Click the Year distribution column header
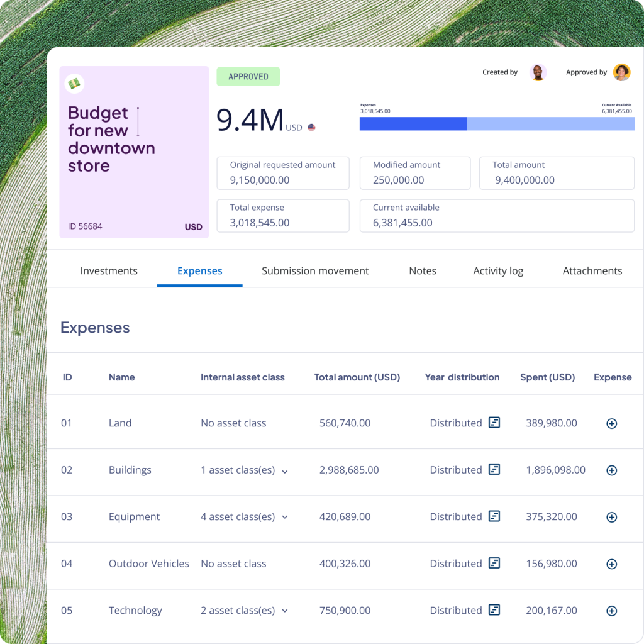The image size is (644, 644). (x=462, y=377)
